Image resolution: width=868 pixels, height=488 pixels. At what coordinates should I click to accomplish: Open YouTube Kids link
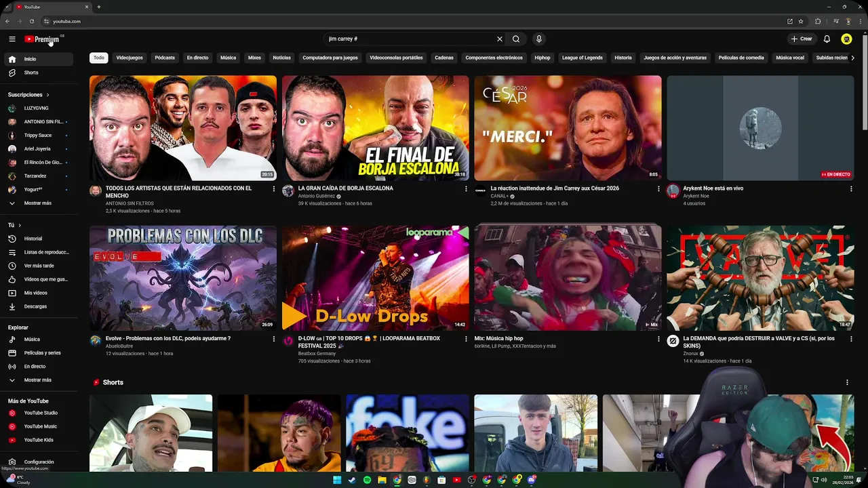point(37,440)
